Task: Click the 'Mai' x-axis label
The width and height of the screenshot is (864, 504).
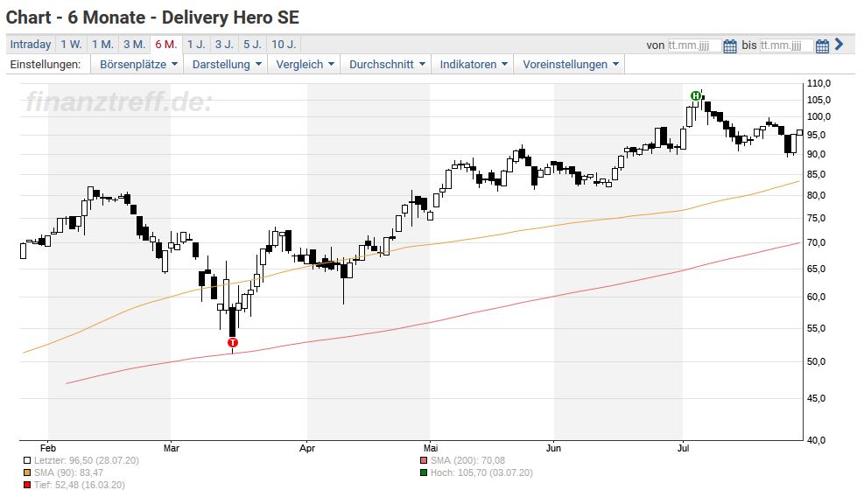Action: (431, 448)
